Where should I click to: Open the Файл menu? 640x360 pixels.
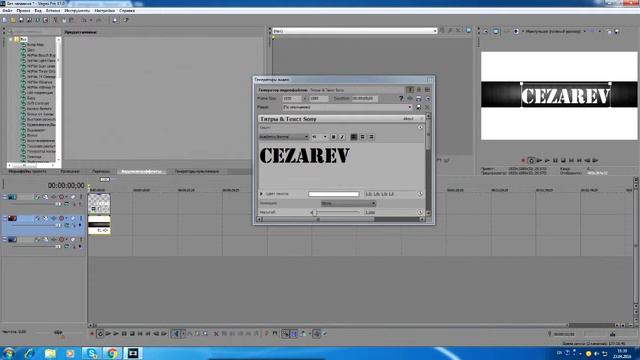7,11
